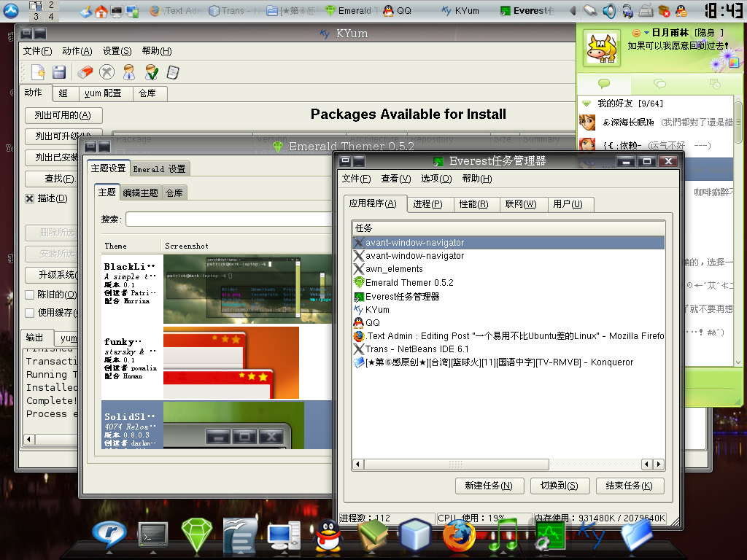The image size is (747, 560).
Task: Select the Konqueror task row in Everest
Action: [508, 362]
